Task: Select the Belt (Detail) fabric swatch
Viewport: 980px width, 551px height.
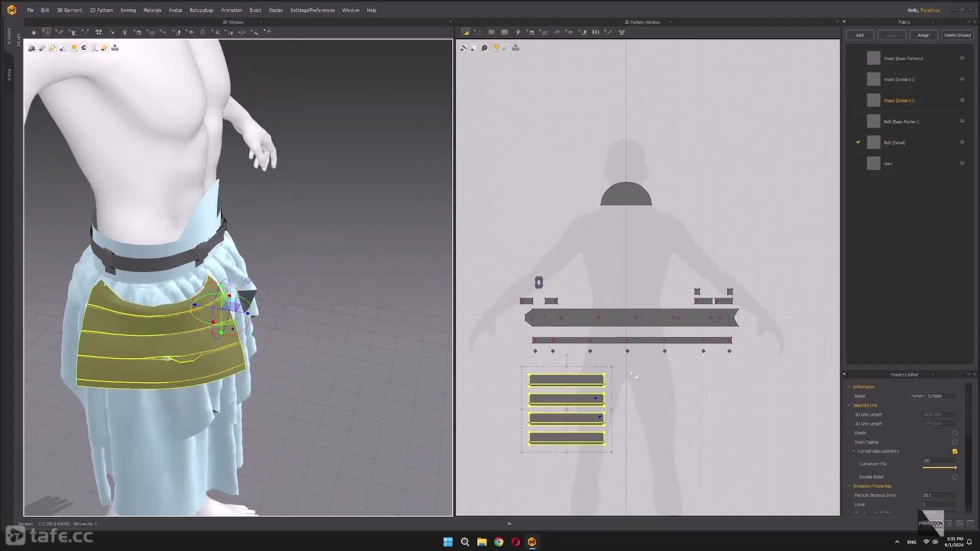Action: tap(873, 143)
